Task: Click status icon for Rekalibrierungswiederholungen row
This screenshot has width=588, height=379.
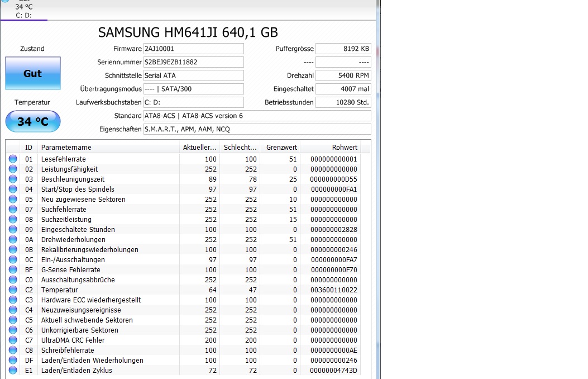Action: tap(13, 249)
